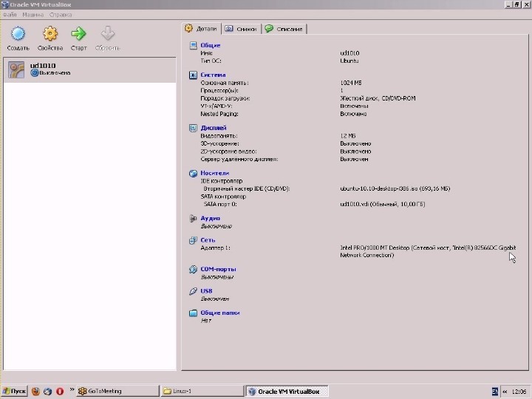
Task: Open the Справка menu
Action: pos(61,15)
